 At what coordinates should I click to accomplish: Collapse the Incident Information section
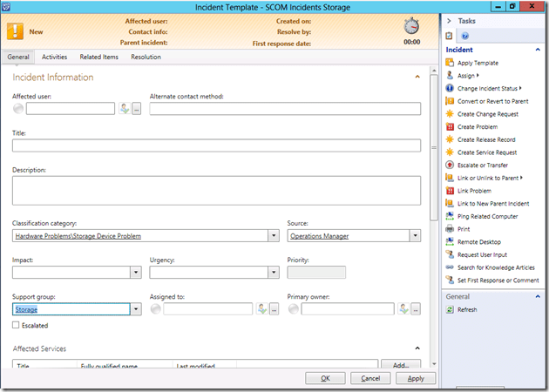(417, 78)
